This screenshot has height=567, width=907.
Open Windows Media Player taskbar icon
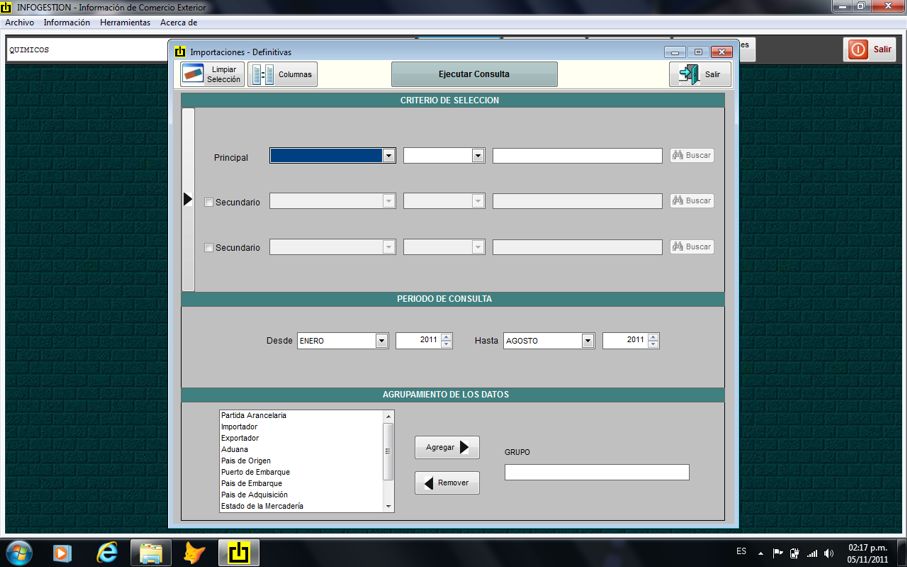coord(62,552)
